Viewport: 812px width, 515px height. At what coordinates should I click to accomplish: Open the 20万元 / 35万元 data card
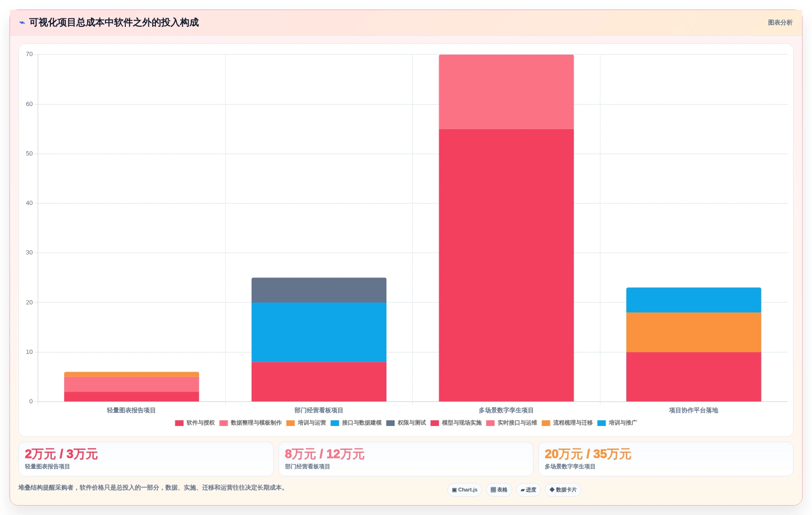coord(666,459)
